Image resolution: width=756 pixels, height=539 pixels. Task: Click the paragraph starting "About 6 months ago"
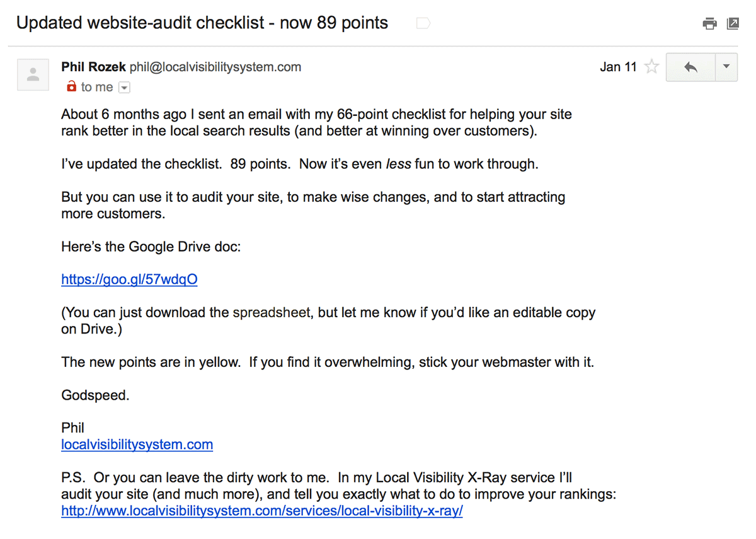(316, 123)
